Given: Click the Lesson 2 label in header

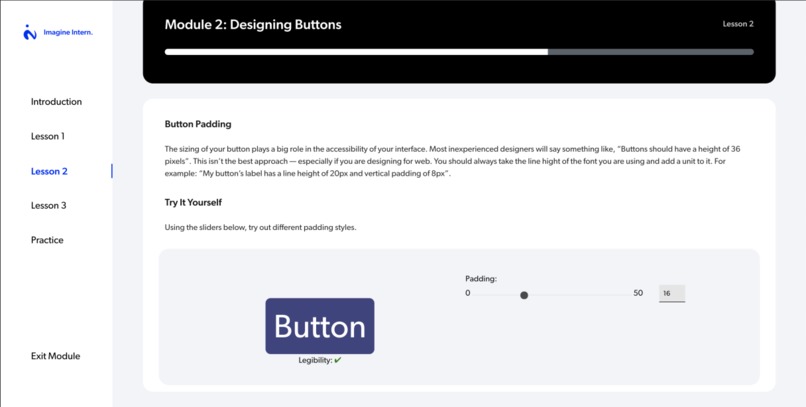Looking at the screenshot, I should 738,24.
